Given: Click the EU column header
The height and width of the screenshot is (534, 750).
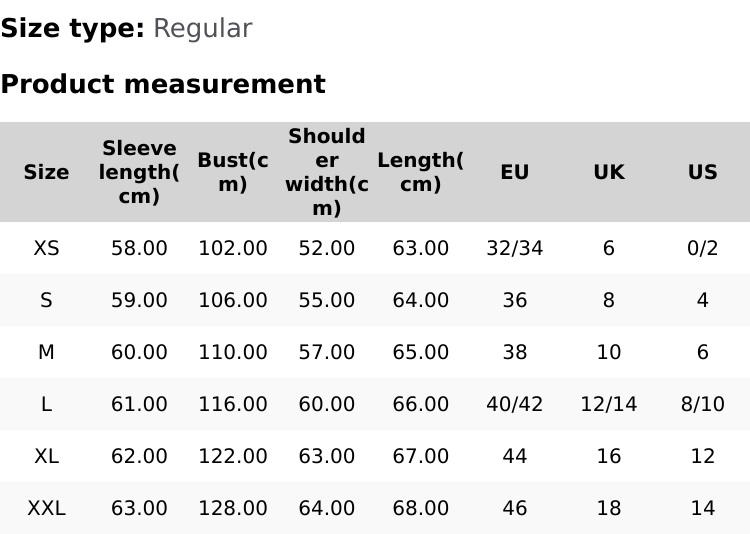Looking at the screenshot, I should pyautogui.click(x=514, y=172).
